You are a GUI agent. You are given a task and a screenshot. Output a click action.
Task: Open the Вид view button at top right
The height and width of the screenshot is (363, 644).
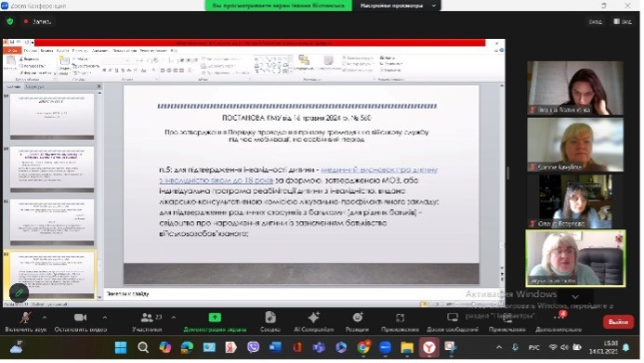(623, 21)
